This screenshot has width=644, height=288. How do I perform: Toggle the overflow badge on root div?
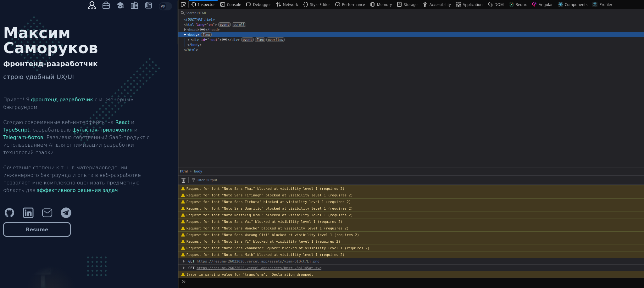pyautogui.click(x=275, y=40)
